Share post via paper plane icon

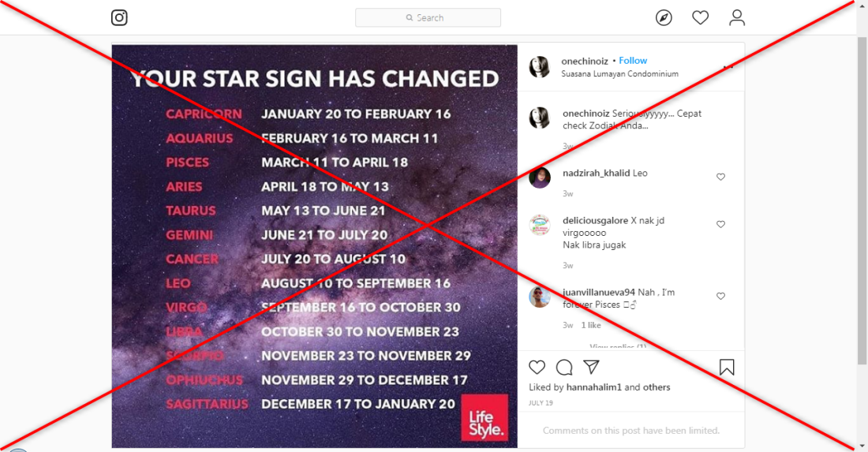[591, 367]
